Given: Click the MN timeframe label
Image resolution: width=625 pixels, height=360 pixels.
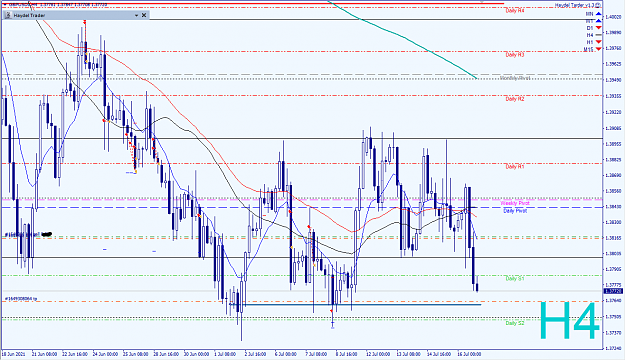Looking at the screenshot, I should [x=590, y=14].
